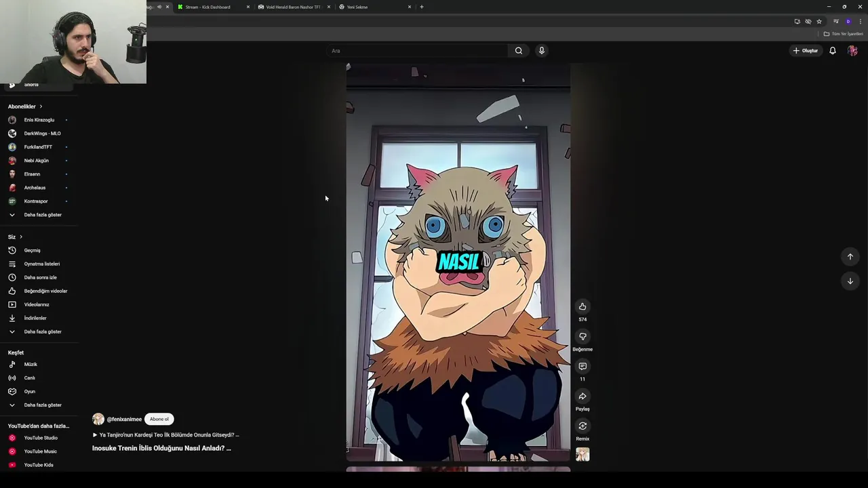
Task: Open the Siz section chevron
Action: pyautogui.click(x=21, y=237)
